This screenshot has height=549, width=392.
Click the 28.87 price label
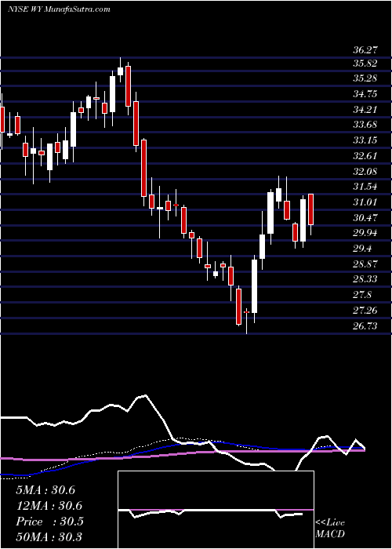365,264
